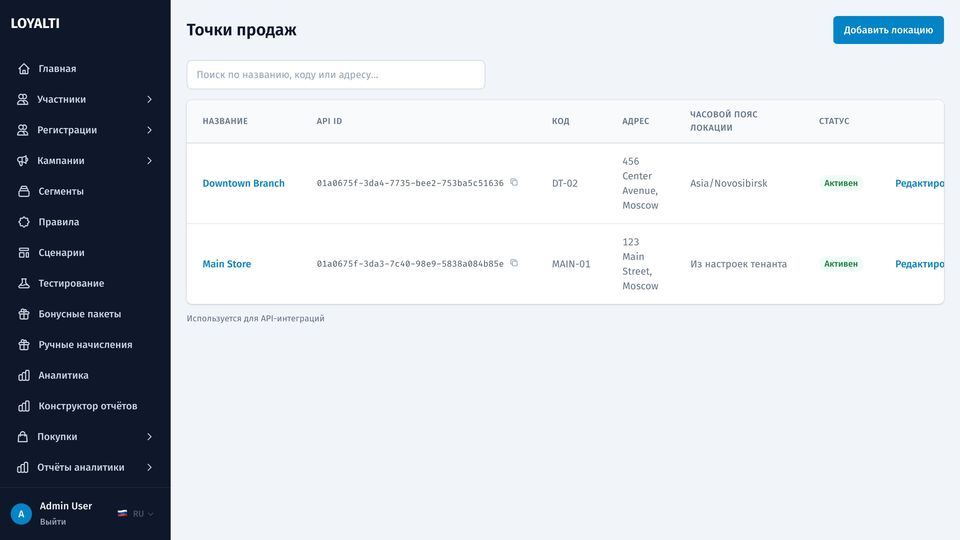Click the home icon beside Главная

click(24, 69)
